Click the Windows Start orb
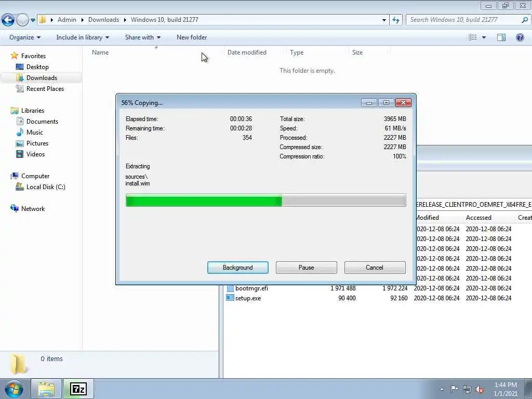Image resolution: width=532 pixels, height=399 pixels. [14, 389]
